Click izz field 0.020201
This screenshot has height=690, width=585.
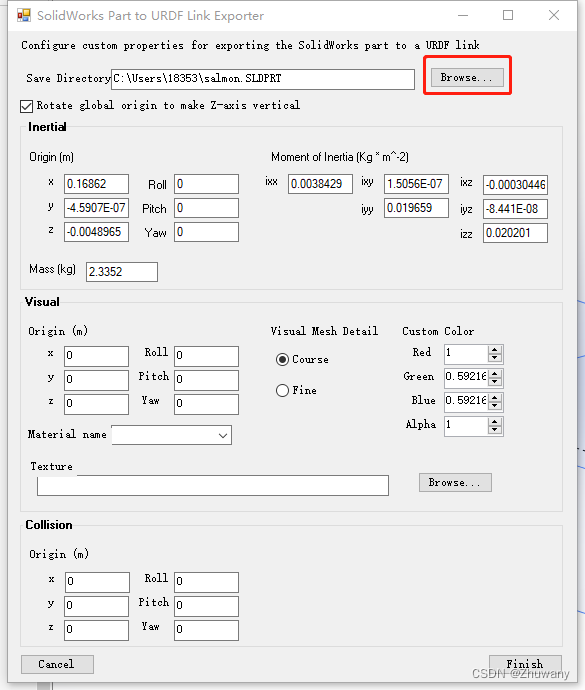[515, 233]
